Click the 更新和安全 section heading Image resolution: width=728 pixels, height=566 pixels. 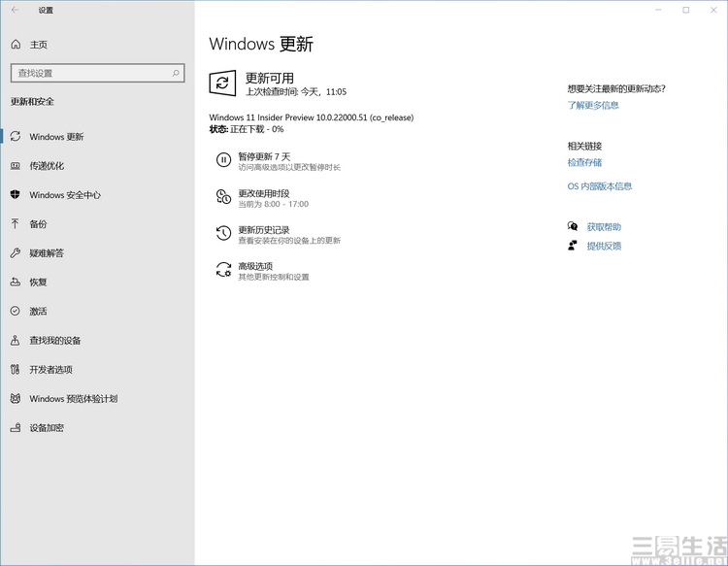click(x=32, y=101)
